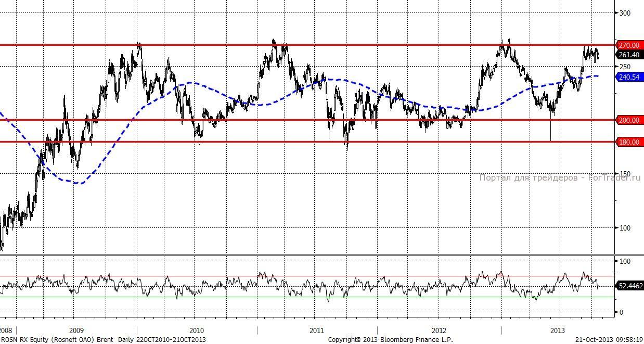
Task: Click the 2011 year label on time axis
Action: tap(316, 330)
